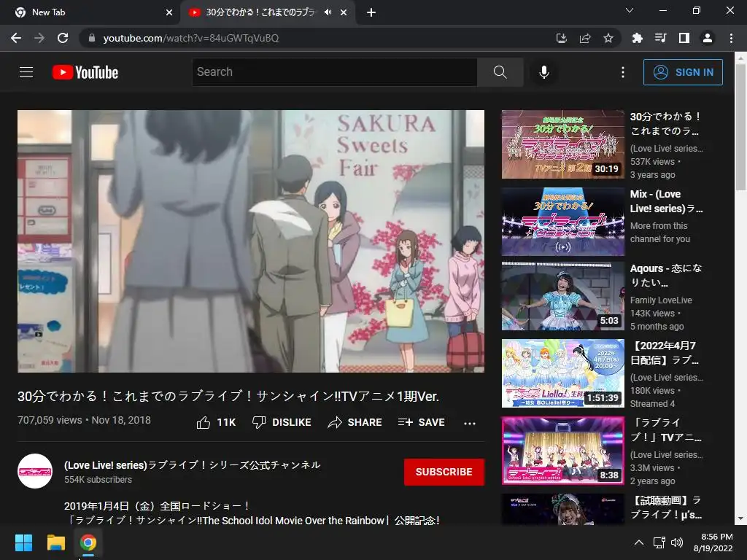Screen dimensions: 747x560
Task: Click the Chrome taskbar icon
Action: click(88, 542)
